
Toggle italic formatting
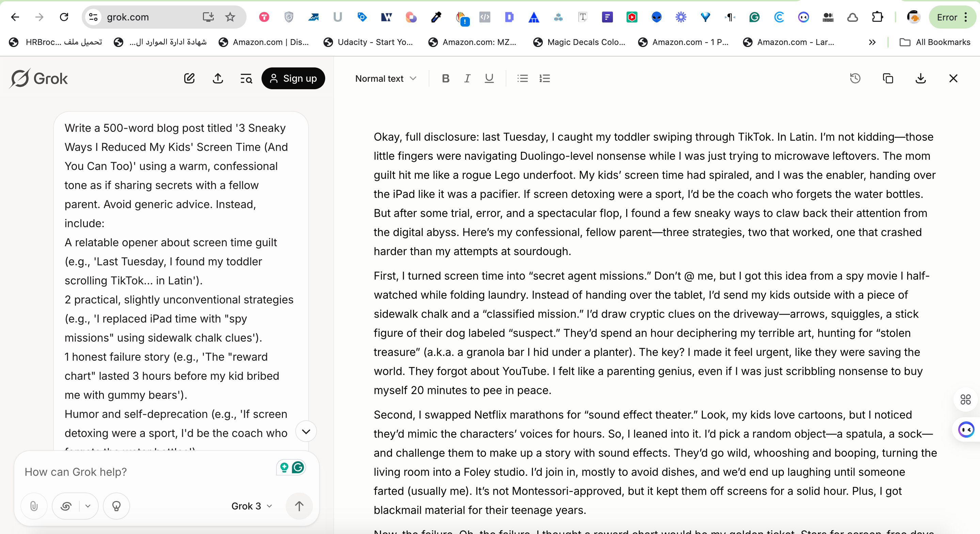(468, 78)
